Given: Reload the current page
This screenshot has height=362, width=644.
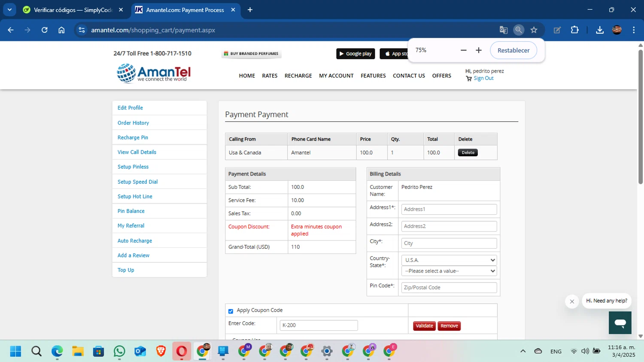Looking at the screenshot, I should [44, 30].
